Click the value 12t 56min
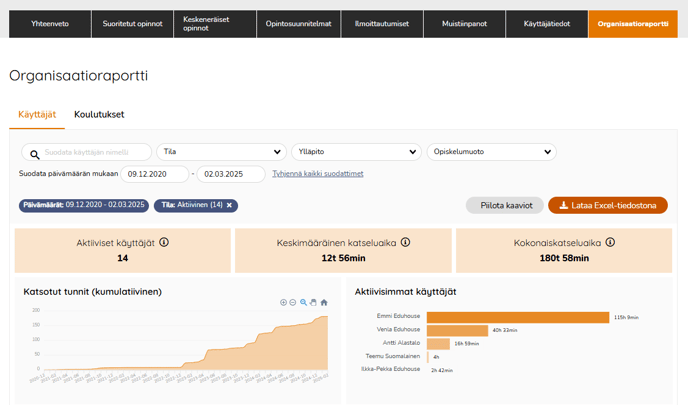The image size is (688, 405). (343, 258)
